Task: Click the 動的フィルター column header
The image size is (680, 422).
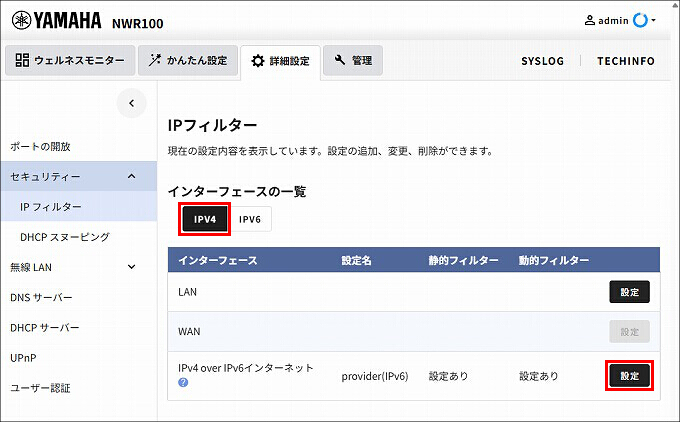Action: click(x=554, y=260)
